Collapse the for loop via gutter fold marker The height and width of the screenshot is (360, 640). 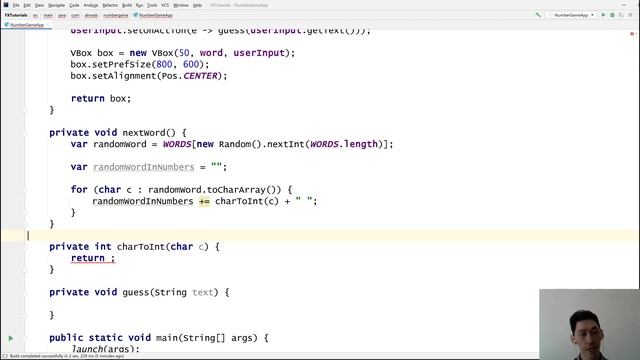point(25,190)
